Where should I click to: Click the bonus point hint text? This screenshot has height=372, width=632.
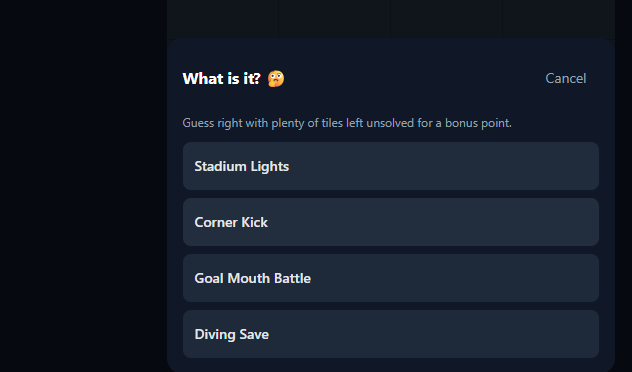pyautogui.click(x=347, y=123)
